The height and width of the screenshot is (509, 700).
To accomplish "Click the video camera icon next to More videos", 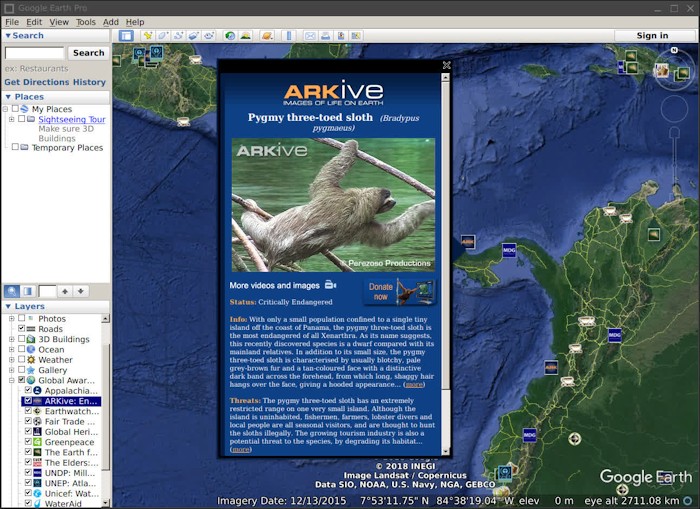I will (330, 285).
